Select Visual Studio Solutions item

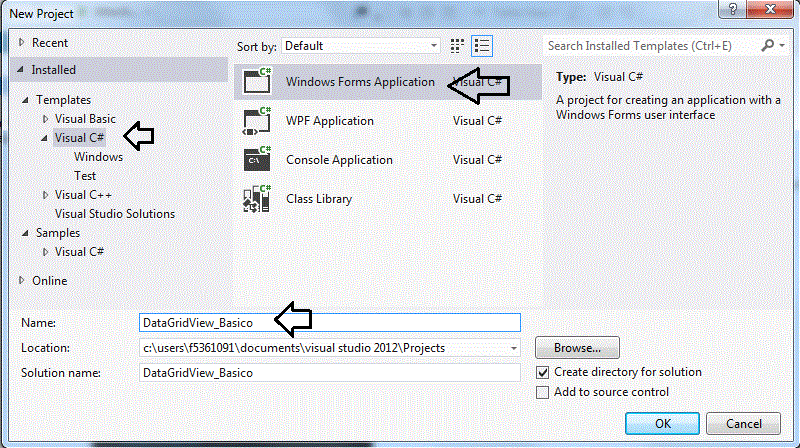pyautogui.click(x=115, y=214)
